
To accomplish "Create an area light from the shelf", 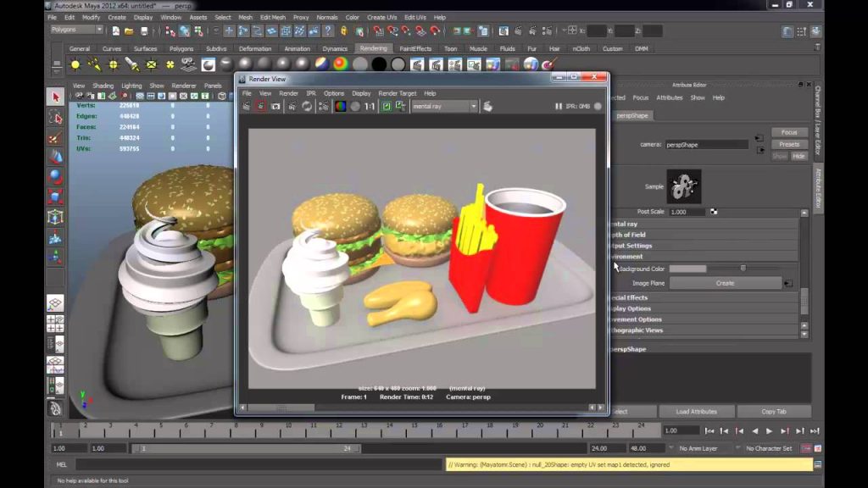I will coord(151,64).
